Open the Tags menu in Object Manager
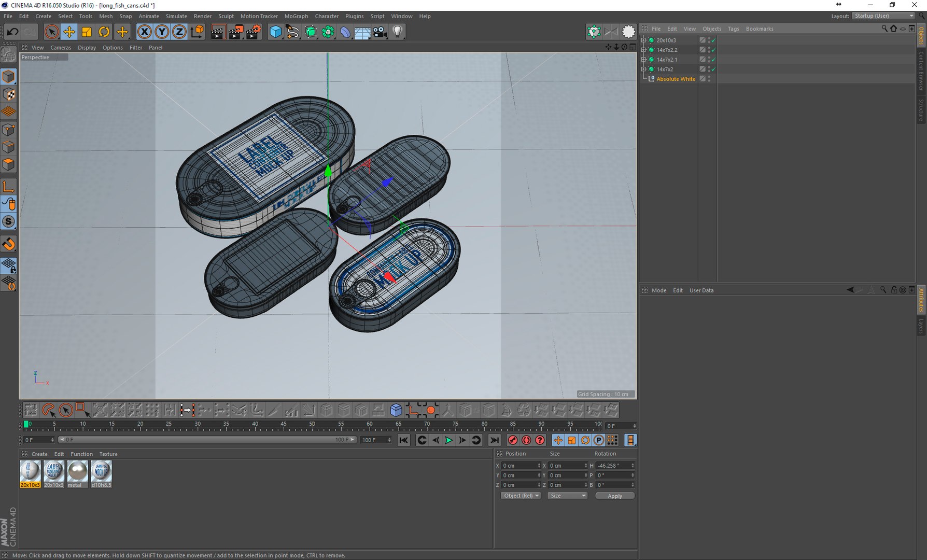The height and width of the screenshot is (560, 927). coord(733,29)
